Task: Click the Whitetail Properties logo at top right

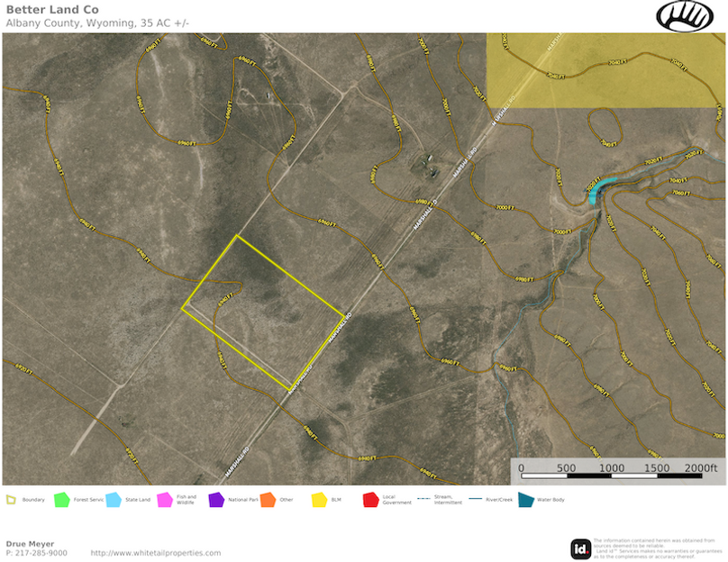Action: pos(685,16)
